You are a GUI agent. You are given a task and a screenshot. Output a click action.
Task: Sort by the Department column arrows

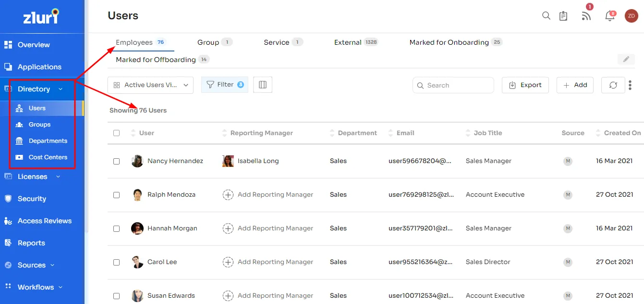tap(332, 133)
